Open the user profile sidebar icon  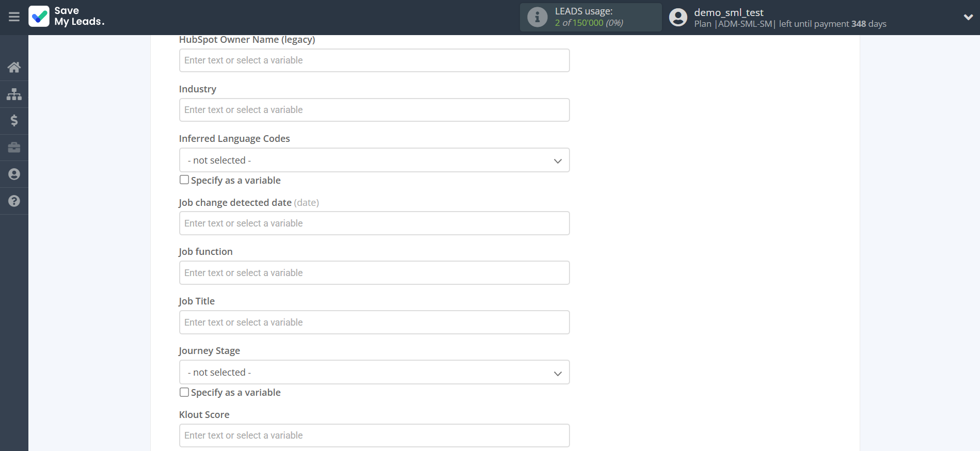(x=14, y=174)
